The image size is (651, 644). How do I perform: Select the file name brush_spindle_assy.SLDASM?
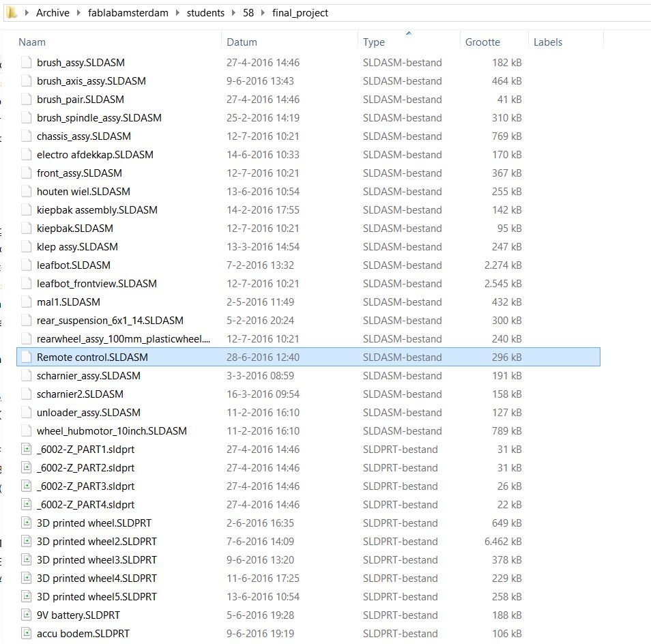[x=99, y=118]
